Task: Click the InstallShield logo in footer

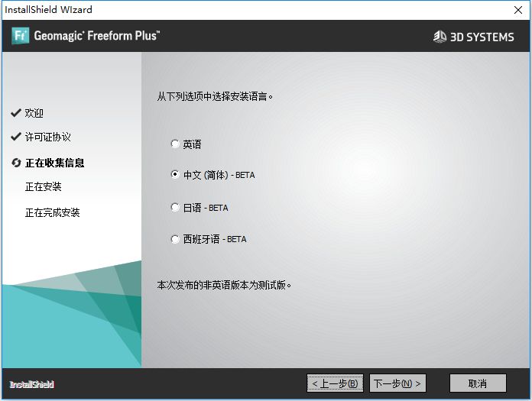Action: click(x=31, y=384)
